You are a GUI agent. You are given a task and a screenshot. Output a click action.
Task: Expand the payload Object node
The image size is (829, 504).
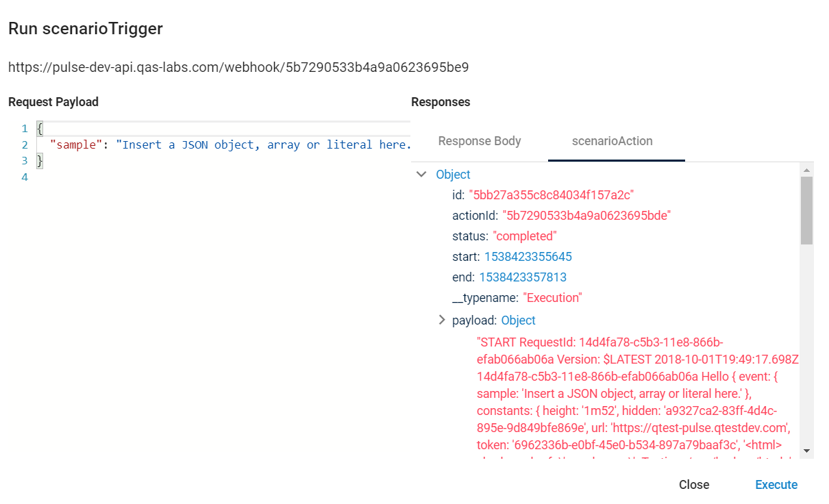pos(442,320)
